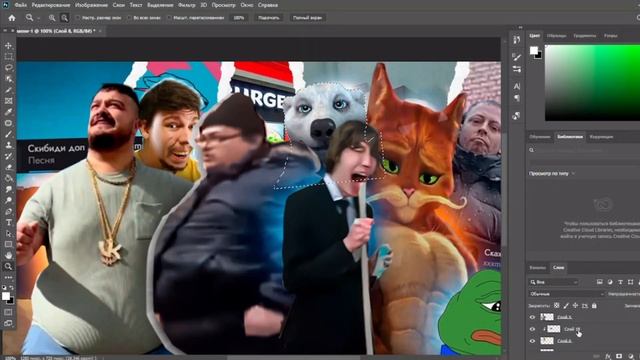Image resolution: width=640 pixels, height=360 pixels.
Task: Hide the third listed layer's eye icon
Action: [532, 341]
